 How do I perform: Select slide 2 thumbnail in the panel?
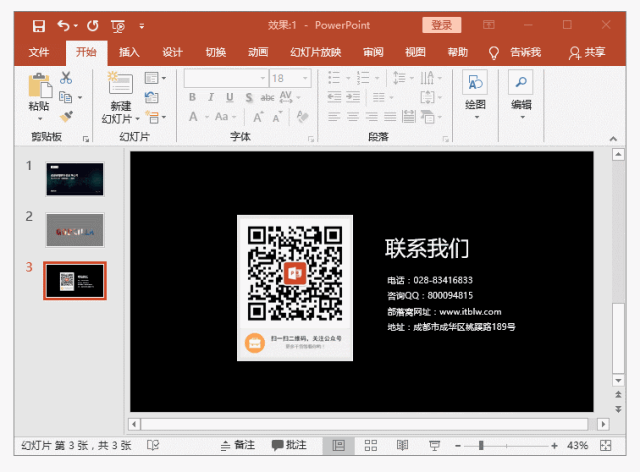(x=75, y=230)
